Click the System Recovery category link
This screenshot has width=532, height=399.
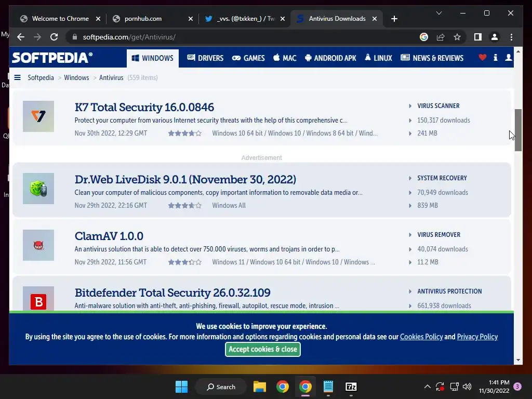(x=442, y=178)
